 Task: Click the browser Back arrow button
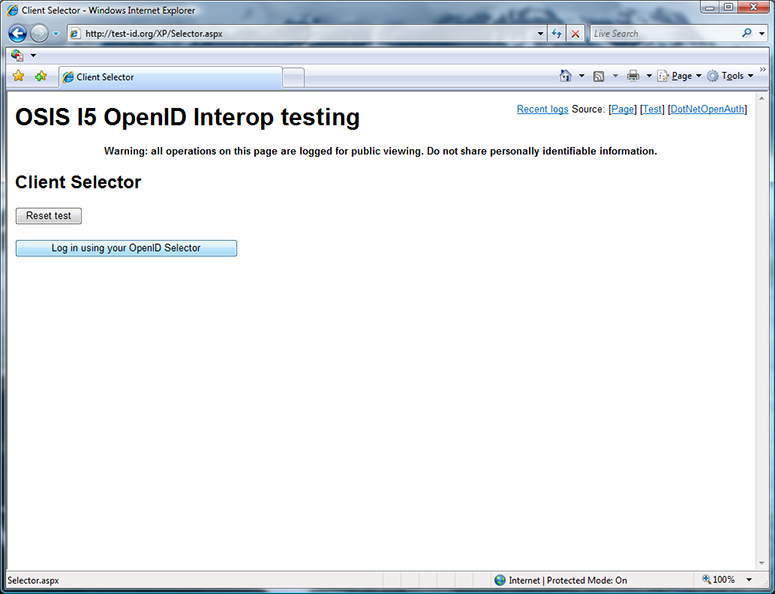click(17, 33)
